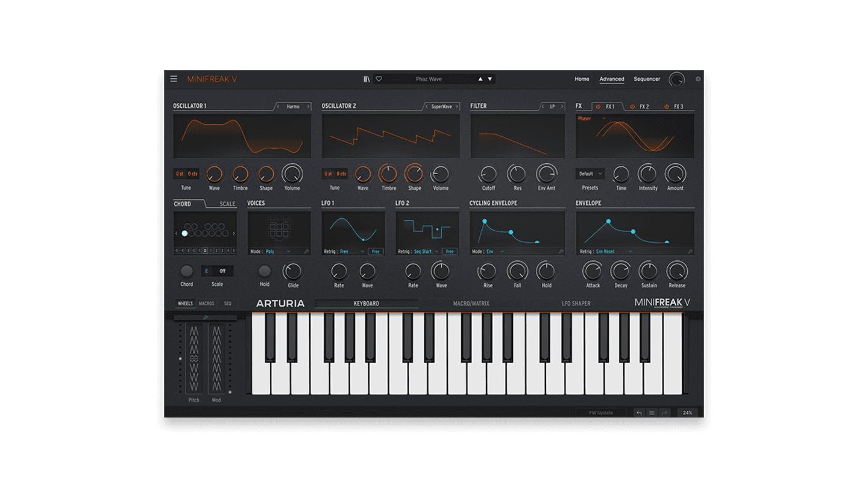The width and height of the screenshot is (868, 488).
Task: Shift chord display right arrow
Action: 233,233
